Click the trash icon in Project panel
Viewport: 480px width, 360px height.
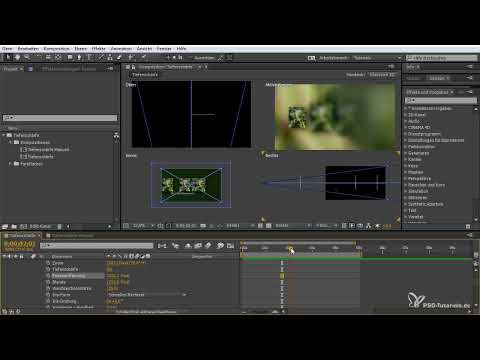coord(59,226)
